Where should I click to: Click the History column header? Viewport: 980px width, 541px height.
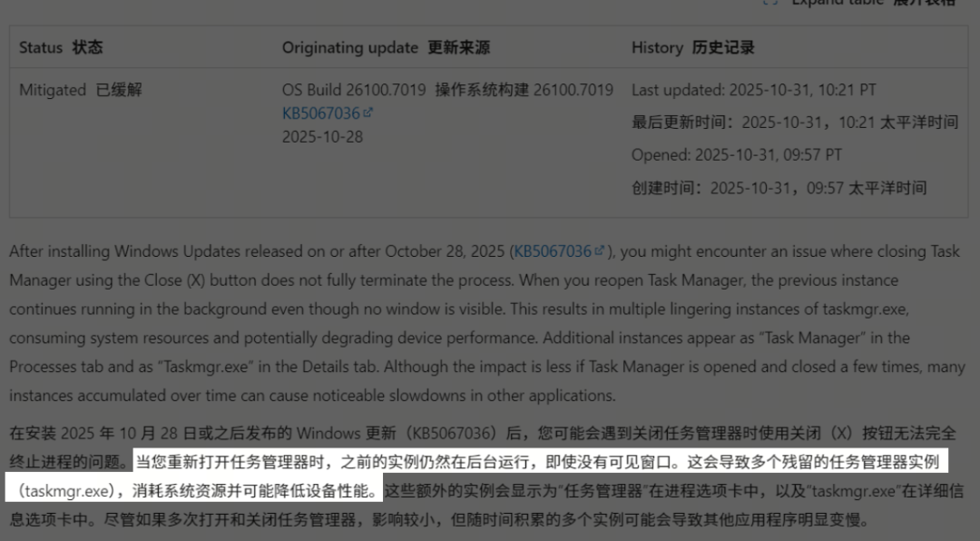coord(693,48)
